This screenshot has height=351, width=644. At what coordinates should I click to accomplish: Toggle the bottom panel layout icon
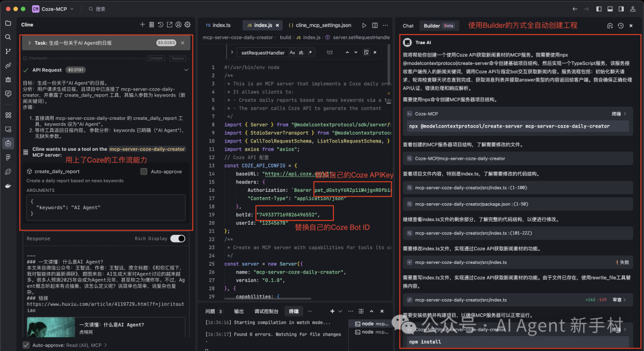point(610,8)
